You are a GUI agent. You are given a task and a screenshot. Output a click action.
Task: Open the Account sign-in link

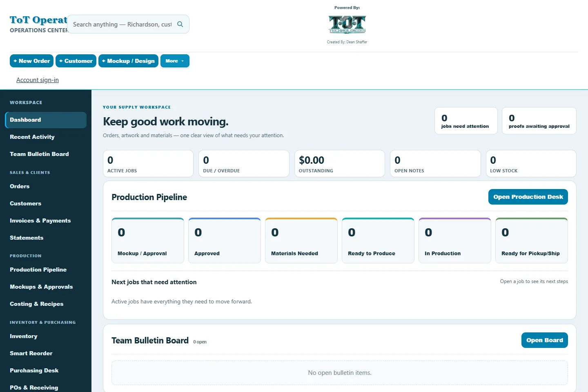pos(38,80)
